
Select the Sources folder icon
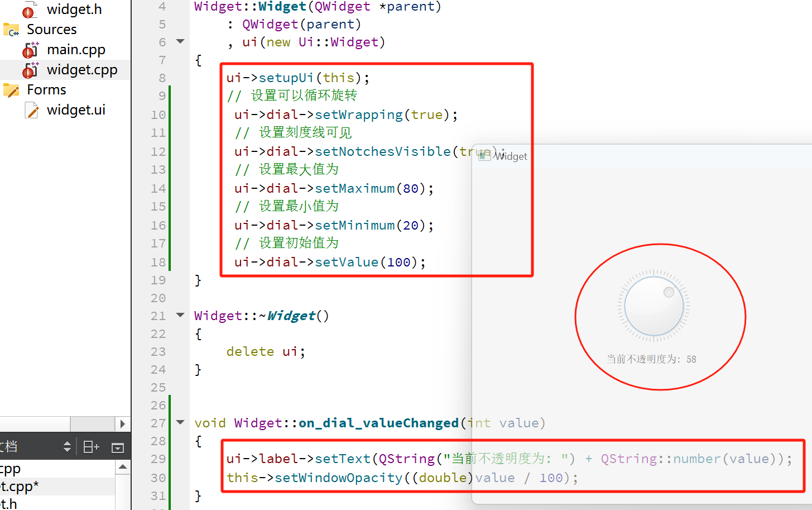tap(11, 30)
